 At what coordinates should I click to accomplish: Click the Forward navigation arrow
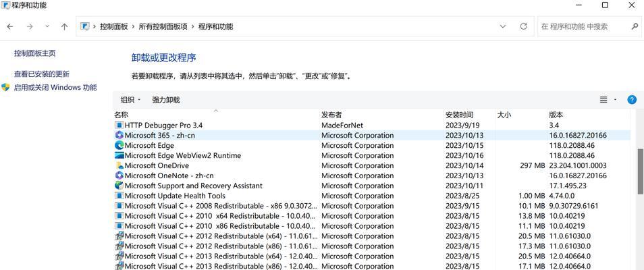coord(30,27)
